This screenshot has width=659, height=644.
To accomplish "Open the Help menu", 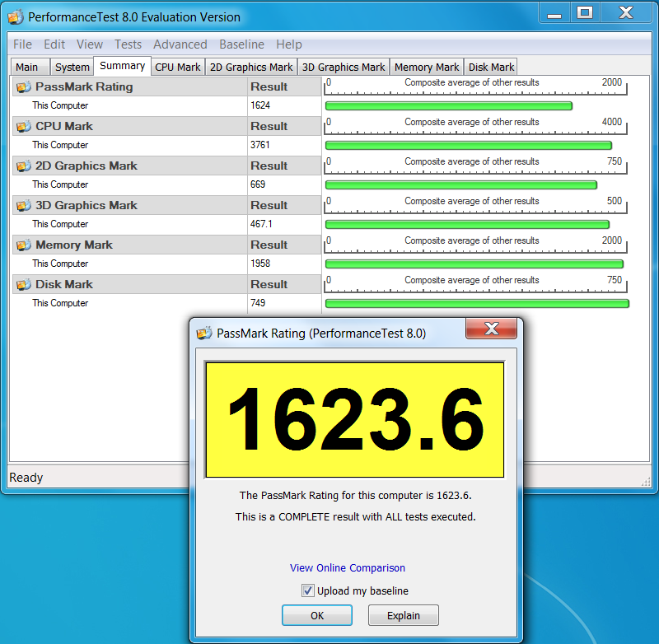I will tap(289, 44).
